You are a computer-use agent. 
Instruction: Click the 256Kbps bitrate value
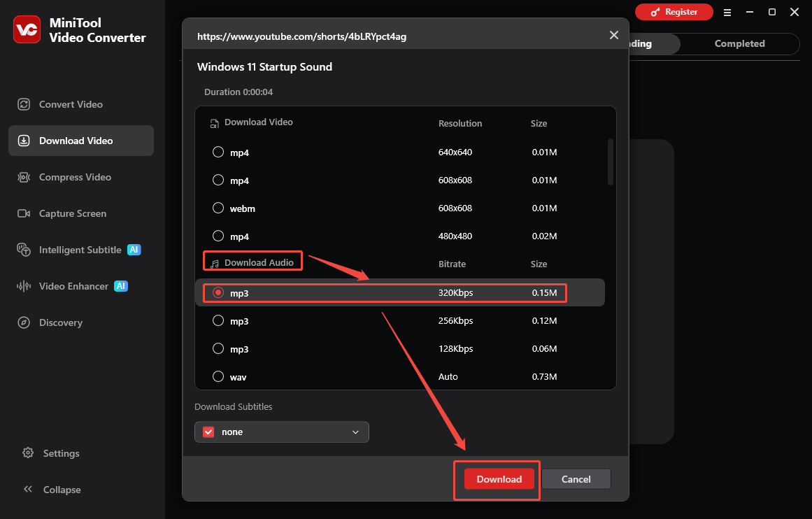[x=456, y=320]
